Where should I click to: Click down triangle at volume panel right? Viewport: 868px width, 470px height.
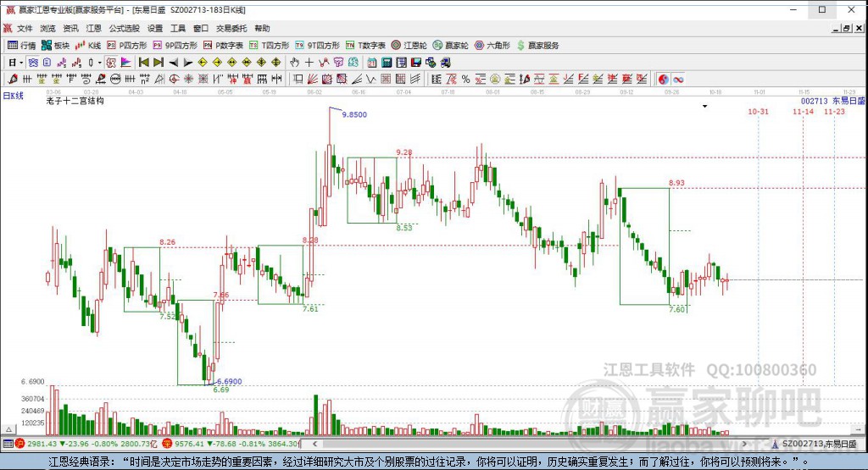(859, 429)
